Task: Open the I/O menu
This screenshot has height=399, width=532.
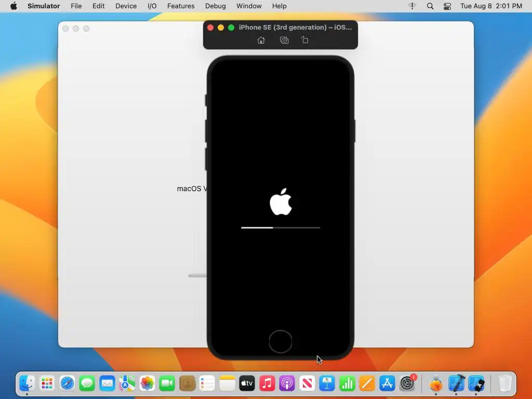Action: click(152, 6)
